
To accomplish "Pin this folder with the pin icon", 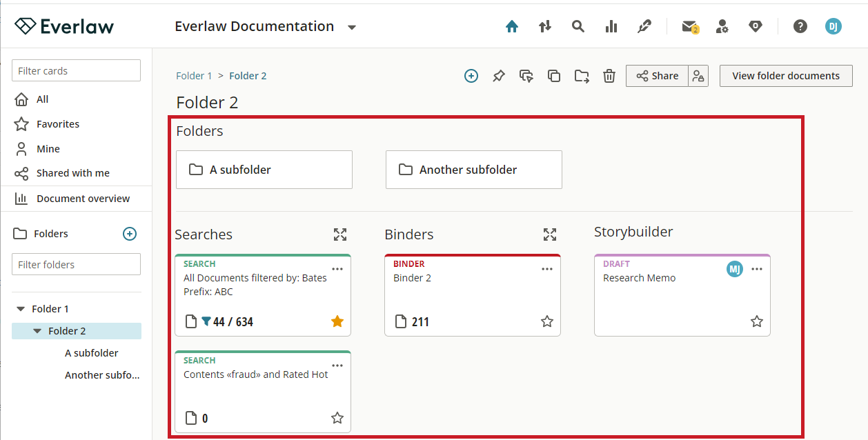I will tap(499, 76).
